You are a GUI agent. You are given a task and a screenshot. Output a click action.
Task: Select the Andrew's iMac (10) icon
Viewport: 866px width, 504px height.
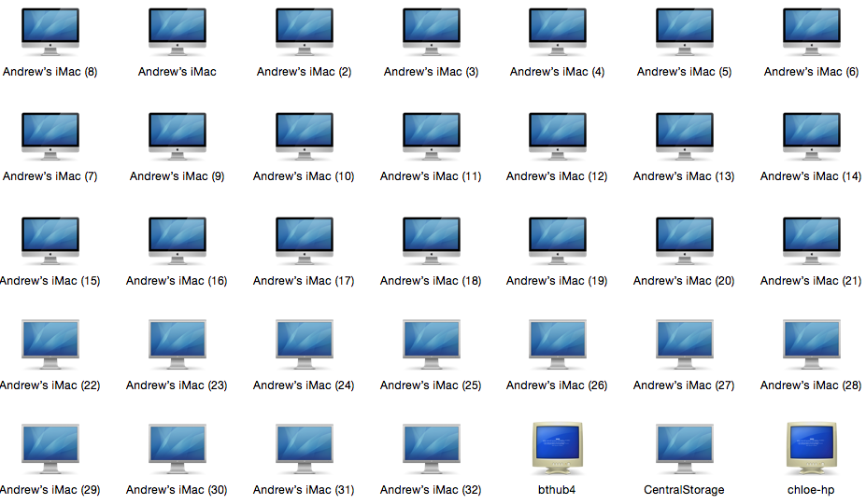pos(305,136)
